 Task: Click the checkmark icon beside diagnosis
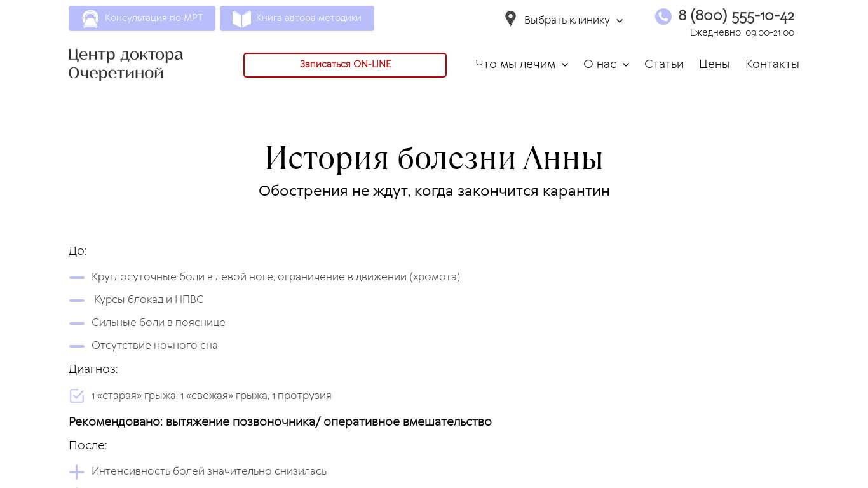77,396
